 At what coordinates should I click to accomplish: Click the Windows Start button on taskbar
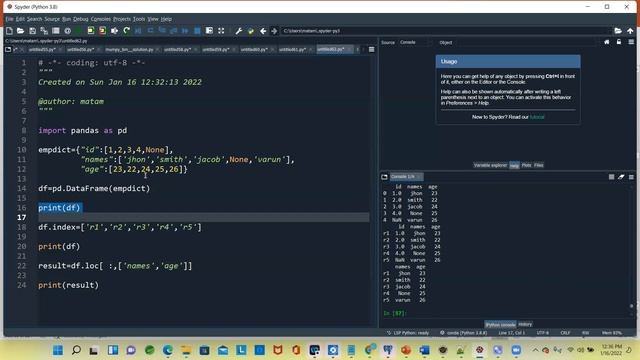click(58, 350)
